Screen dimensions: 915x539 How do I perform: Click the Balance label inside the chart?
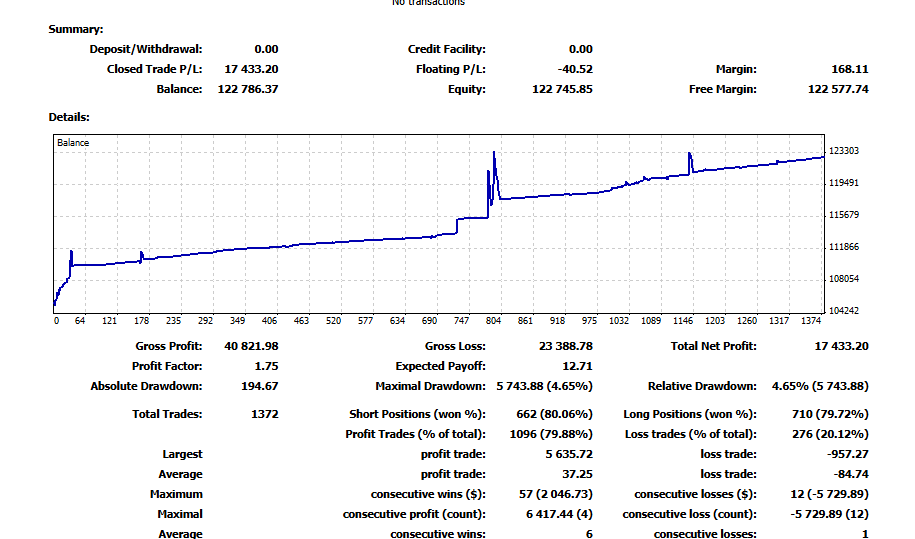click(x=73, y=142)
